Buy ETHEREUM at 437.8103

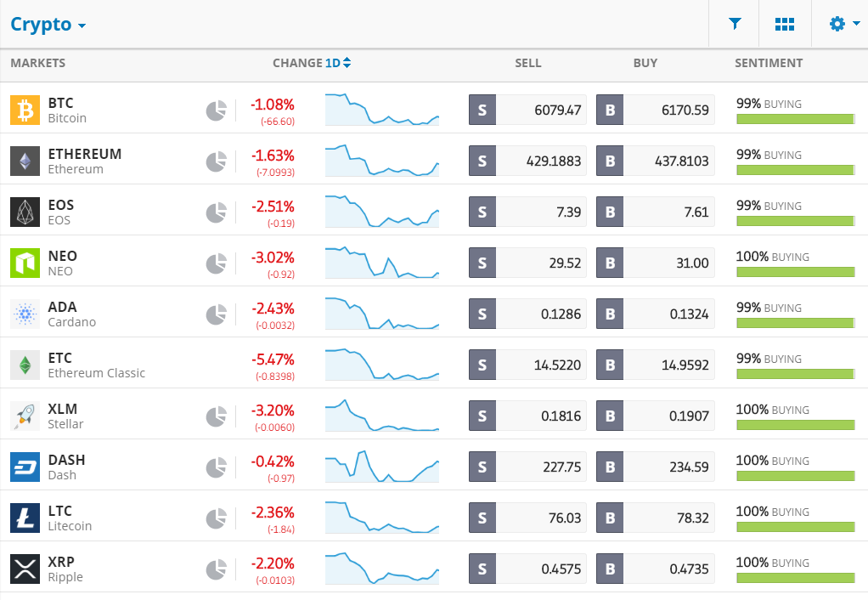(x=656, y=161)
